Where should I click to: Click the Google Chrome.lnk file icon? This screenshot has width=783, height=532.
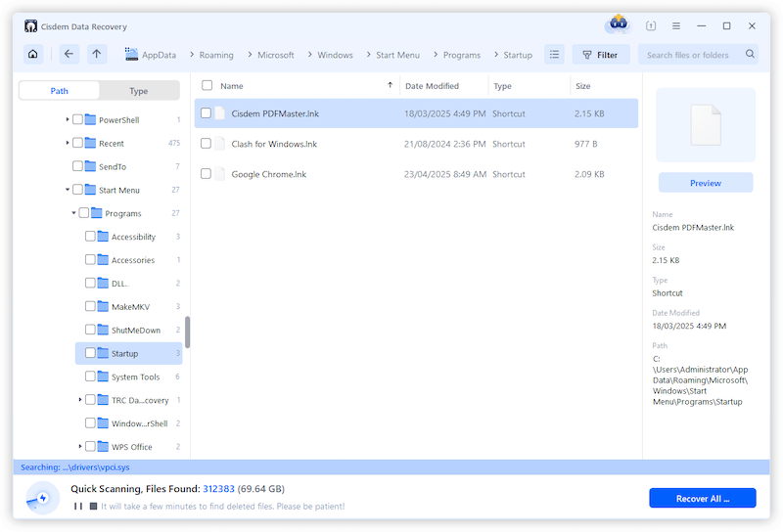[219, 174]
